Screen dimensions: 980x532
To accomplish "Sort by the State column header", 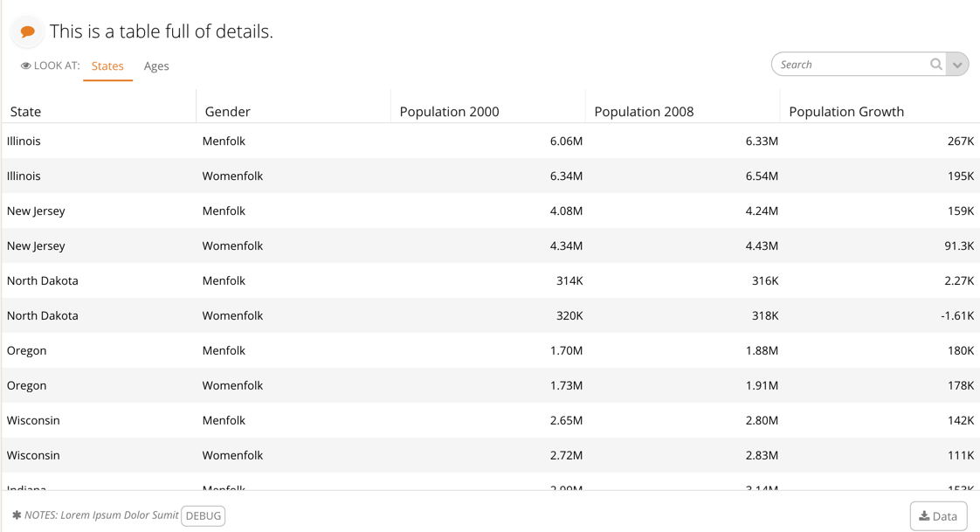I will (x=25, y=111).
